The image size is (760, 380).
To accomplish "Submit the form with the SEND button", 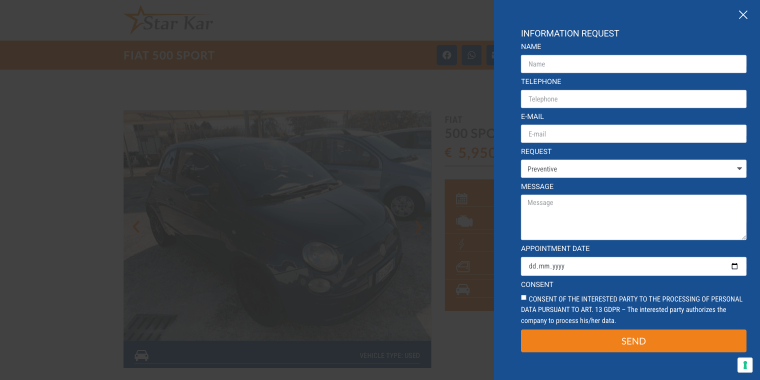I will [x=633, y=341].
